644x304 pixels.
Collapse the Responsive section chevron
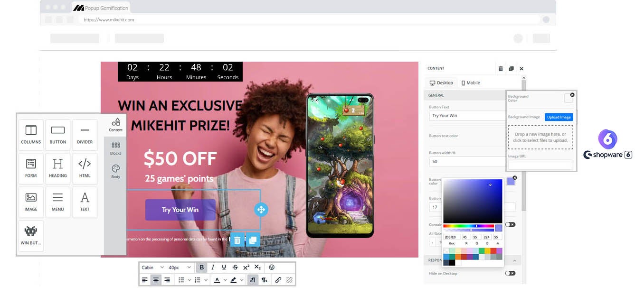point(515,260)
